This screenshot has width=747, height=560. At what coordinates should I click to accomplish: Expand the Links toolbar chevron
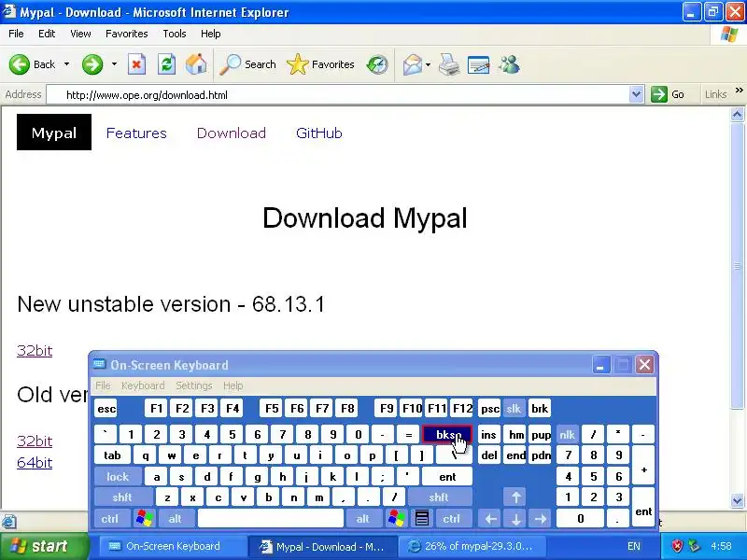point(739,91)
